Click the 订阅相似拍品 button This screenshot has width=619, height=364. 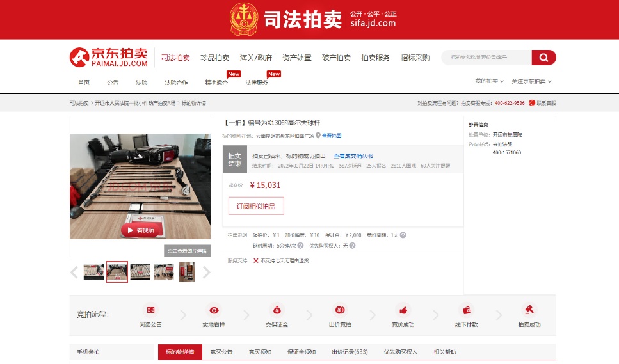(256, 206)
